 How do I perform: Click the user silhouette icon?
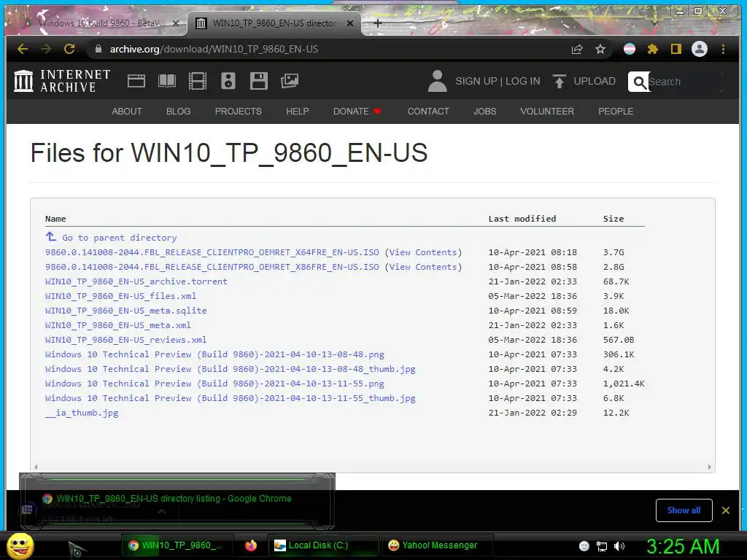pos(437,81)
